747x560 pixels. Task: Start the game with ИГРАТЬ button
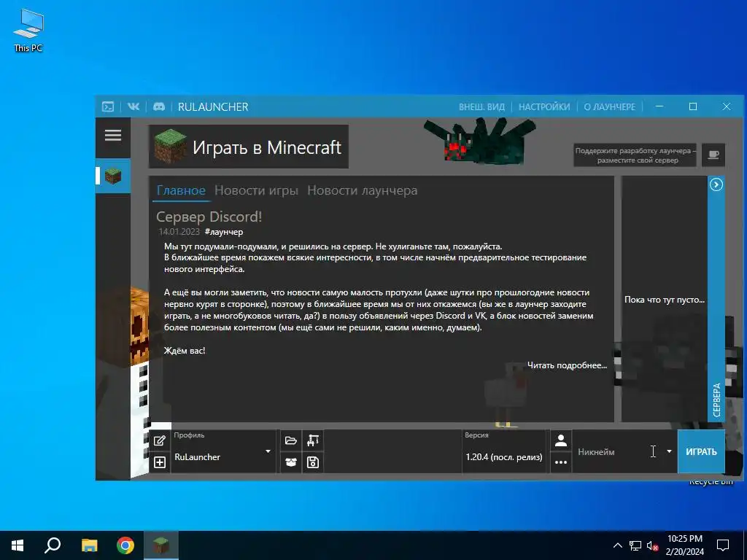coord(701,451)
